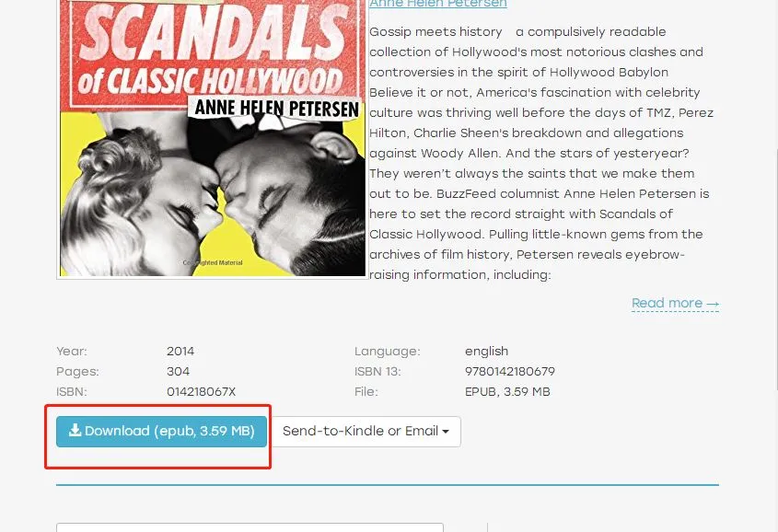
Task: Click the Language value english
Action: tap(486, 351)
